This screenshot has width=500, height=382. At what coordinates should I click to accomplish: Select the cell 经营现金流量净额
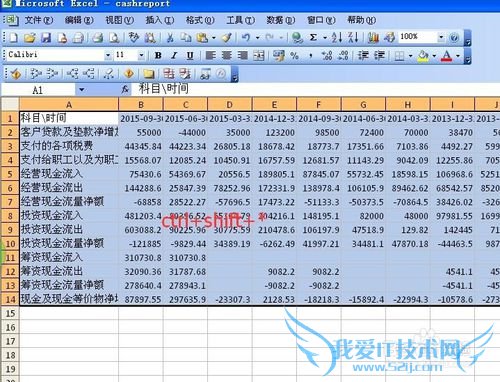[69, 202]
